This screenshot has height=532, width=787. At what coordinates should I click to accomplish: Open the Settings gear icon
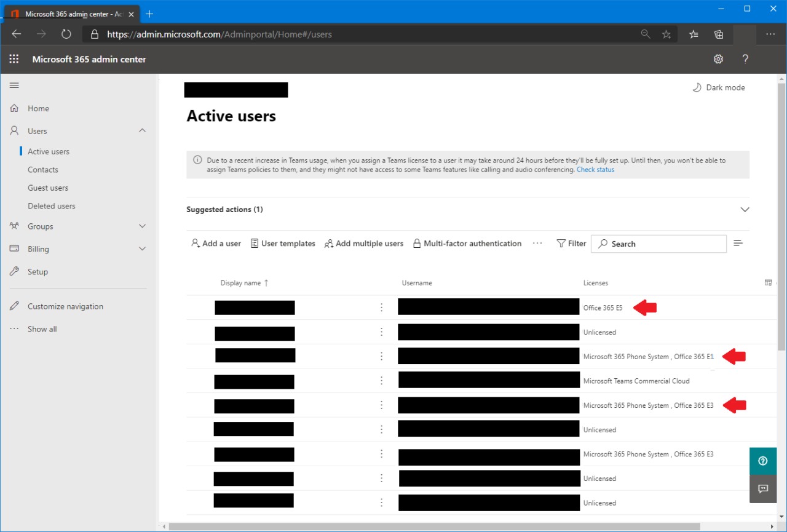[x=718, y=59]
